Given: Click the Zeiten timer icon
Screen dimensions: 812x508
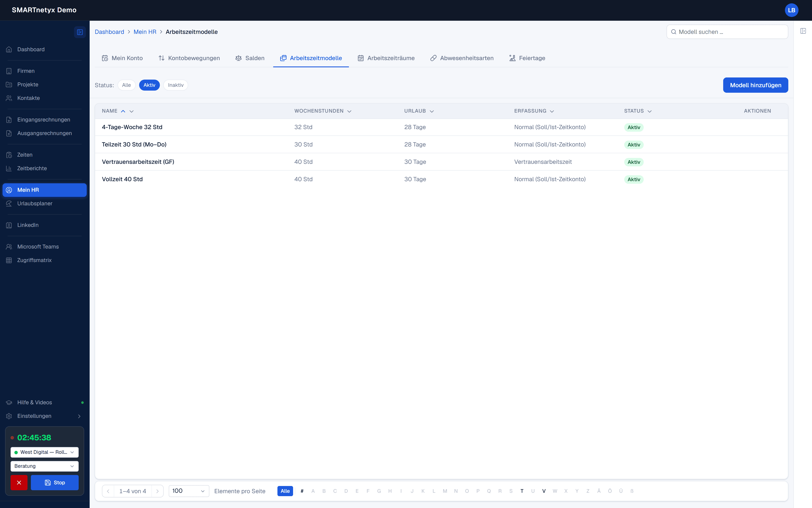Looking at the screenshot, I should [x=9, y=155].
